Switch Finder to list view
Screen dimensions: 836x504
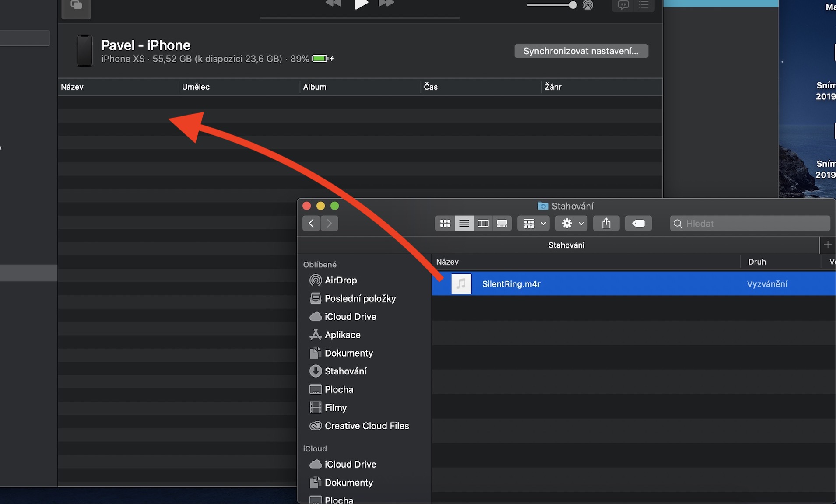tap(464, 224)
